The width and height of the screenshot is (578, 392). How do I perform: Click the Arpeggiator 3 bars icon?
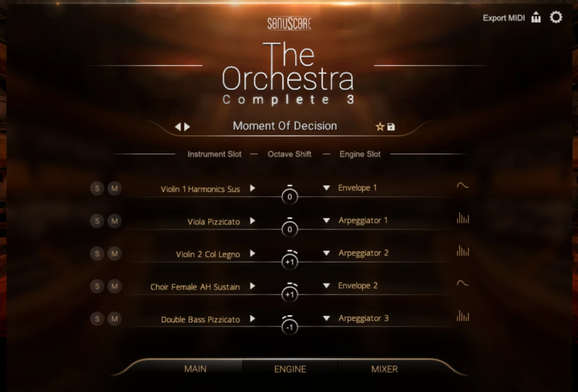pyautogui.click(x=462, y=316)
